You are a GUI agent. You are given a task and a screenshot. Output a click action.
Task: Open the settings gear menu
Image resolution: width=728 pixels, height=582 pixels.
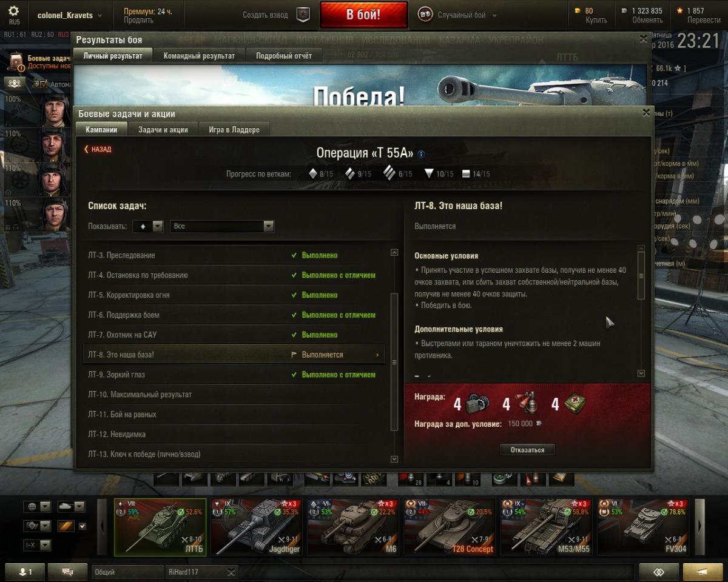pyautogui.click(x=13, y=11)
